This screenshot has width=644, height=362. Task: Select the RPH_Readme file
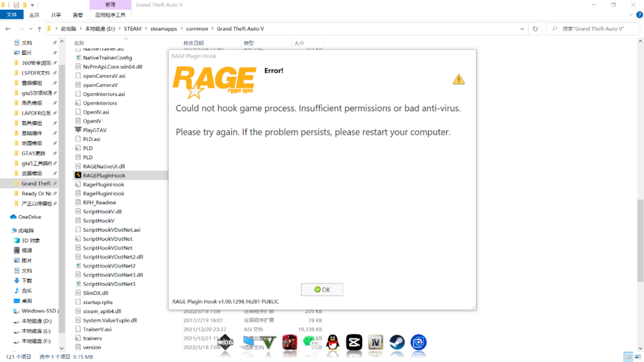tap(99, 202)
